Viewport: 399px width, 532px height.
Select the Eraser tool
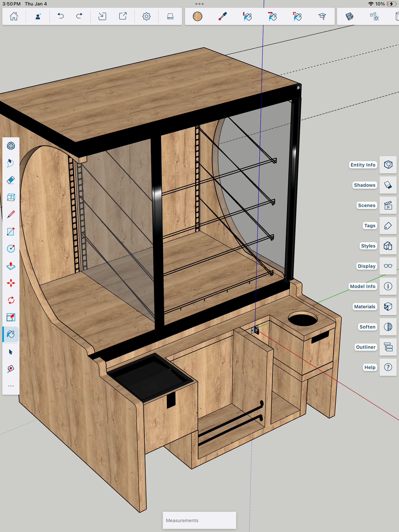click(11, 180)
